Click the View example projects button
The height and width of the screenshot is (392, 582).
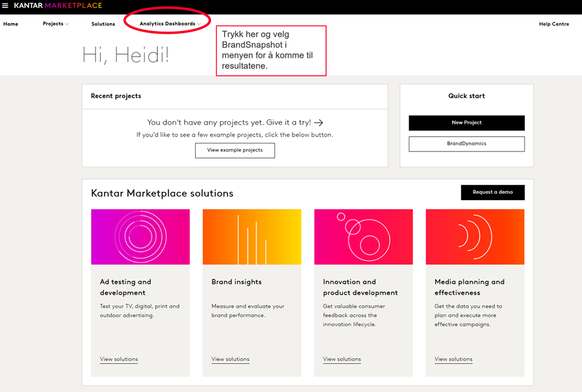pos(235,150)
